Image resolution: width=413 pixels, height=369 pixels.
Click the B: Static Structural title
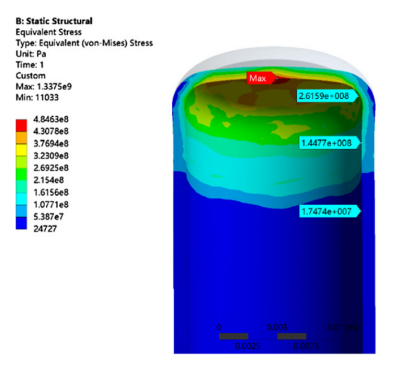[x=54, y=21]
